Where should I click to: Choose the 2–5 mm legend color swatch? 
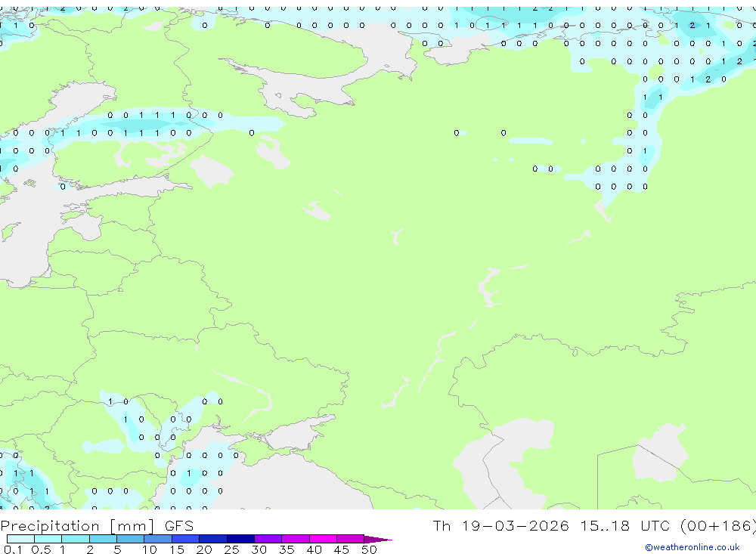103,539
